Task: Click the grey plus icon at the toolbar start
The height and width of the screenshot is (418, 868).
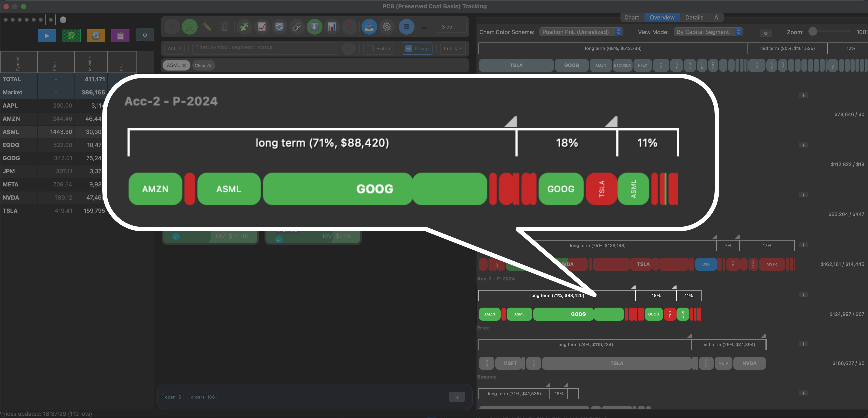Action: [172, 27]
